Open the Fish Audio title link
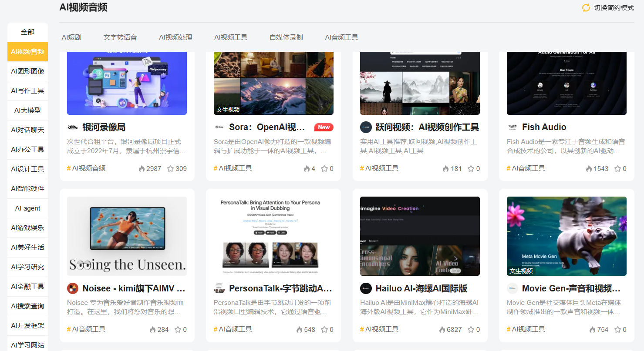Viewport: 644px width, 351px height. 544,127
